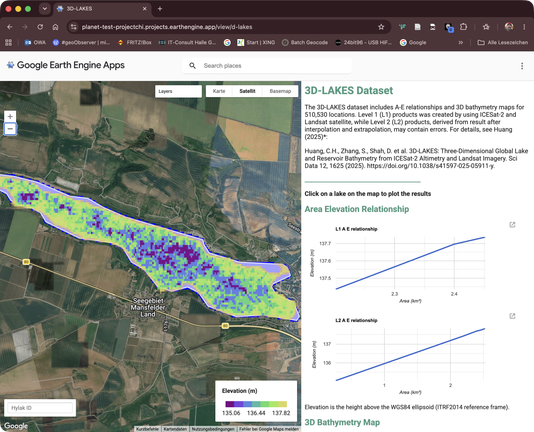Open Earth Engine Apps three-dot menu
The image size is (534, 432).
[522, 66]
